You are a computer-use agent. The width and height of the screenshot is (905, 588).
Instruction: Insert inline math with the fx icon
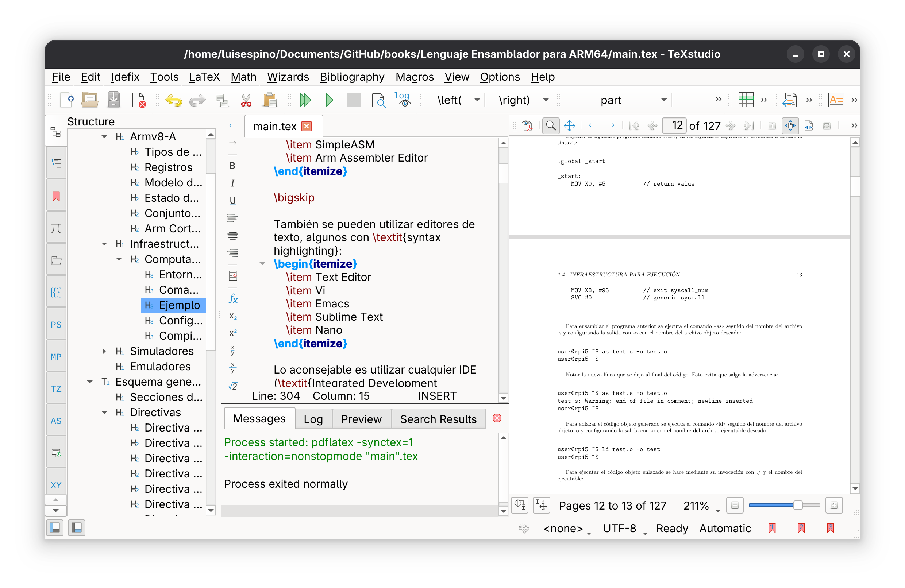tap(233, 299)
